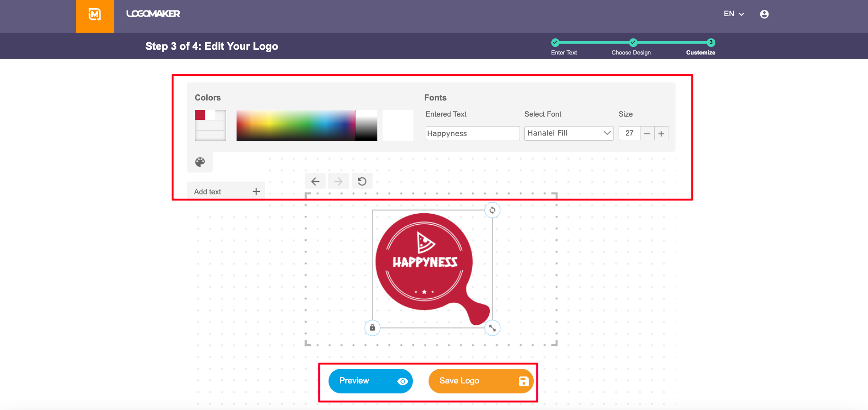Go to the Enter Text step
Screen dimensions: 868x410
click(x=556, y=43)
